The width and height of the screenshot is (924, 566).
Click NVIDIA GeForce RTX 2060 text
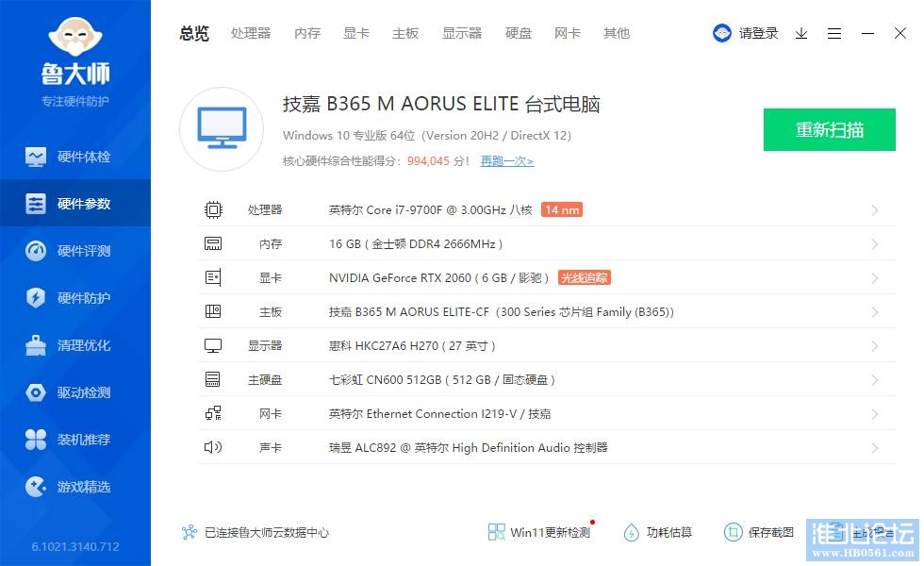click(439, 277)
